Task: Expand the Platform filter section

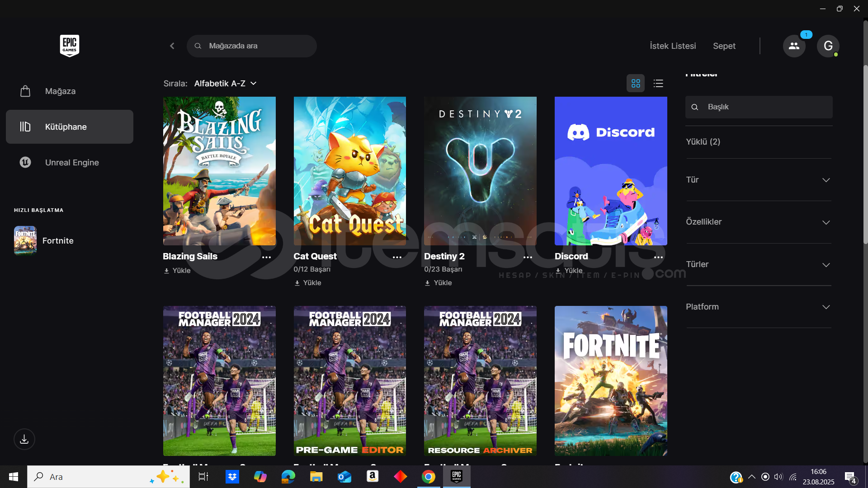Action: point(759,307)
